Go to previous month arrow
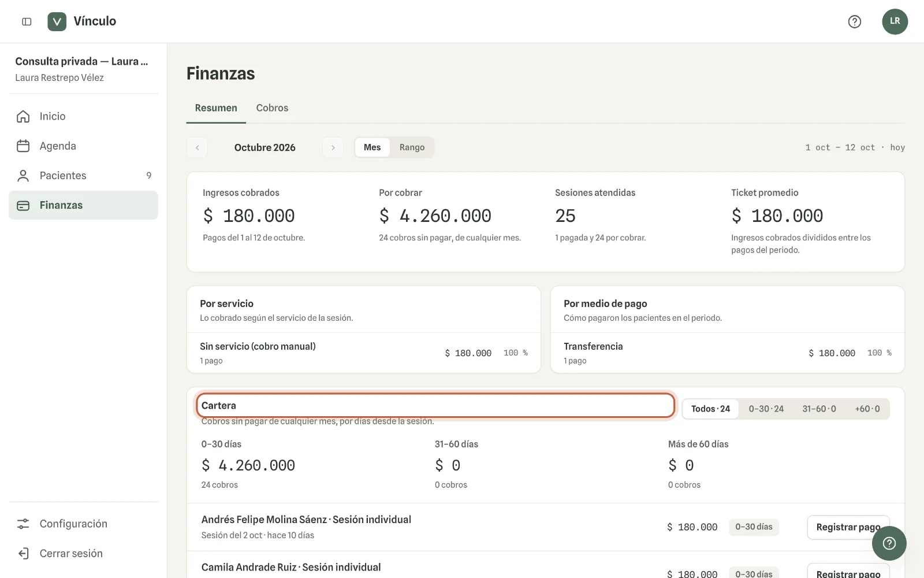This screenshot has width=924, height=578. 197,147
